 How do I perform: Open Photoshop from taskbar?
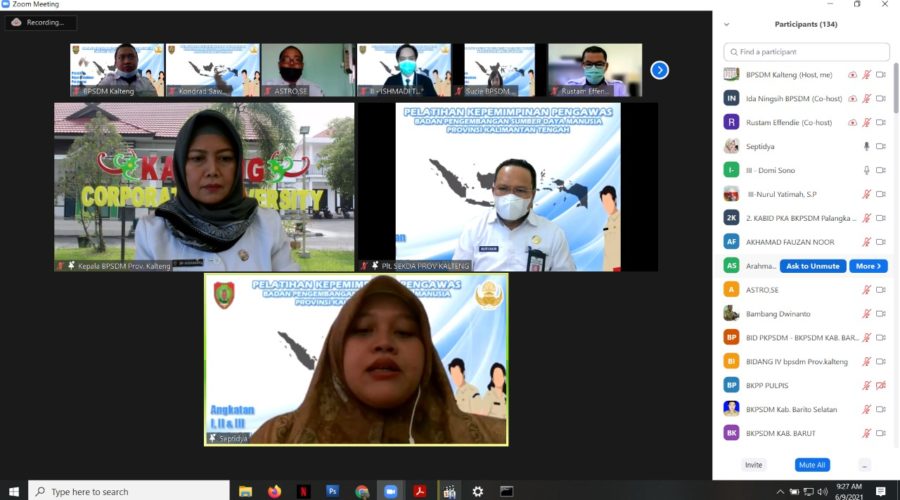[x=332, y=491]
